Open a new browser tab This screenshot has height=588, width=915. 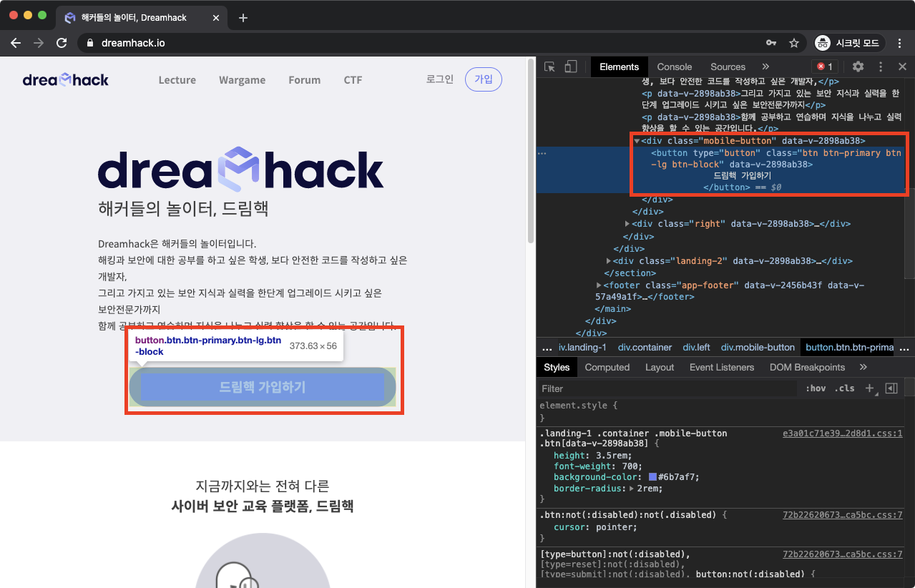[243, 18]
